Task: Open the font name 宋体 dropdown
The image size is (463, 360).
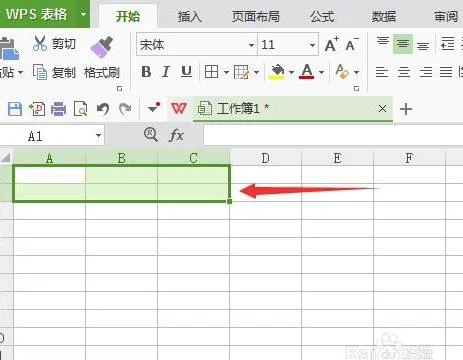Action: tap(251, 45)
